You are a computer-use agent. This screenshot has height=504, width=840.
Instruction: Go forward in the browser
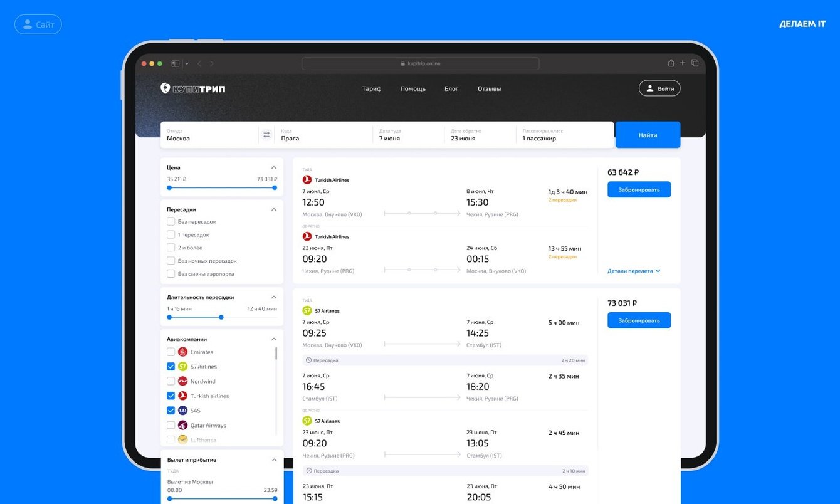(x=212, y=63)
